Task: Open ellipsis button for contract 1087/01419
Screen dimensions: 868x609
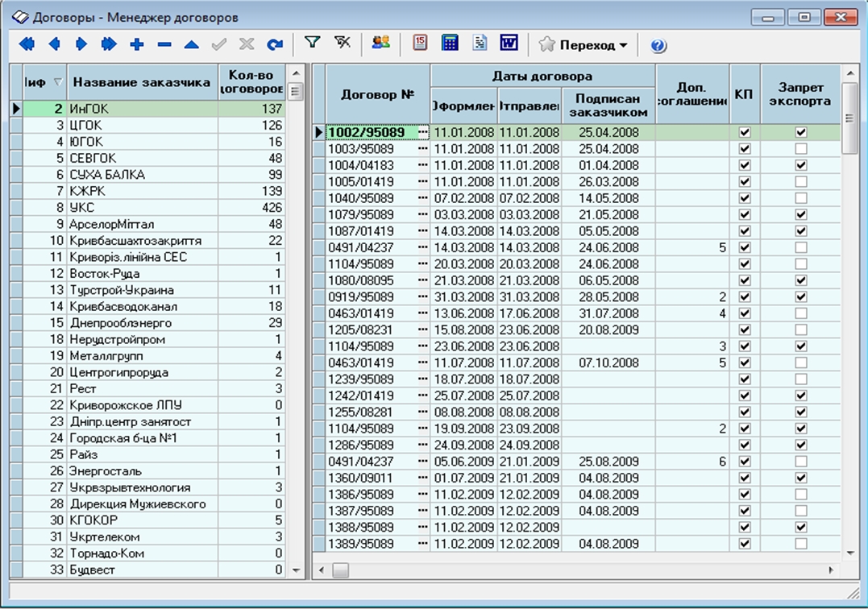Action: tap(423, 230)
